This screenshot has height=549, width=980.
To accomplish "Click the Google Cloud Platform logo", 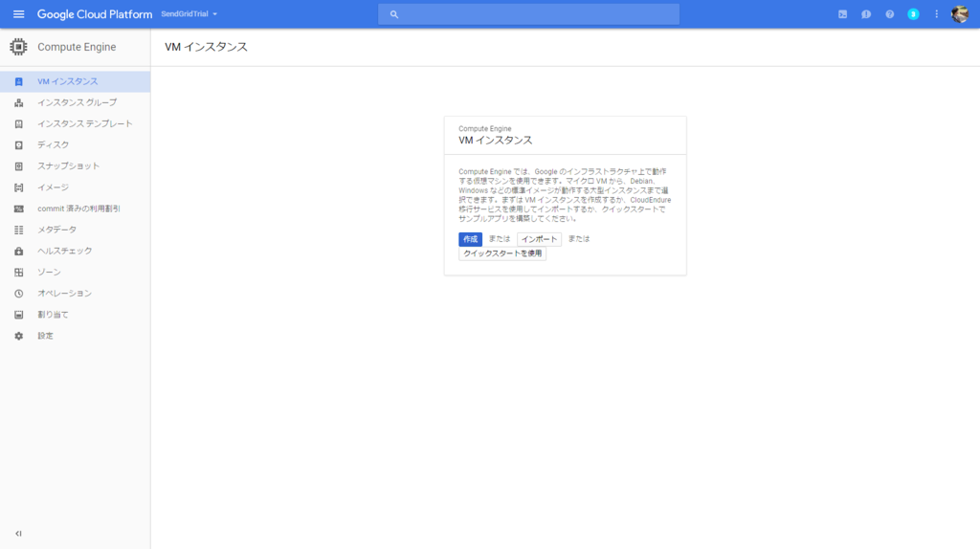I will coord(95,13).
